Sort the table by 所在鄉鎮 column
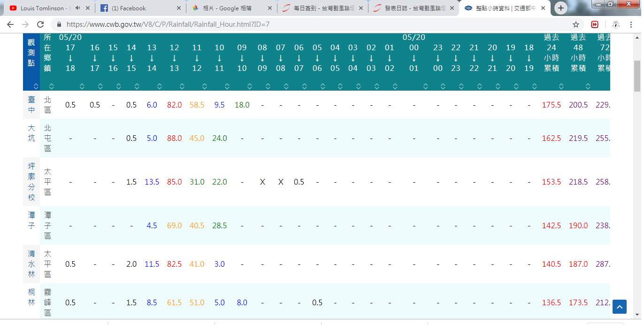Screen dimensions: 644x325 (x=51, y=86)
